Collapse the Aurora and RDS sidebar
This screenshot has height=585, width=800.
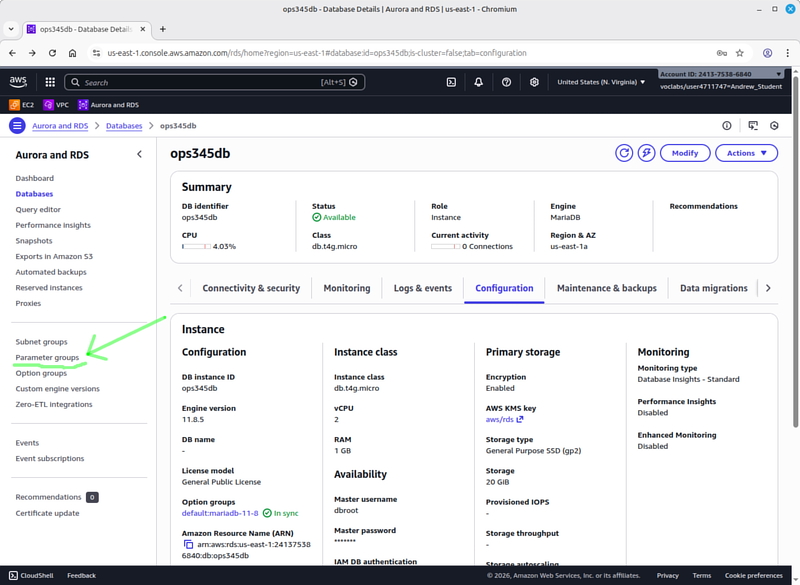pos(139,155)
